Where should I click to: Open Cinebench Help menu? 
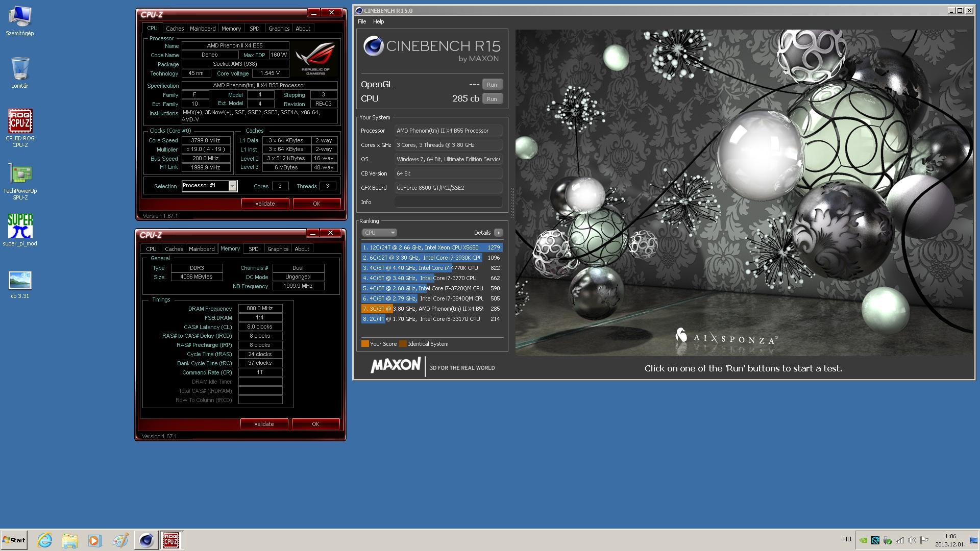[x=378, y=21]
